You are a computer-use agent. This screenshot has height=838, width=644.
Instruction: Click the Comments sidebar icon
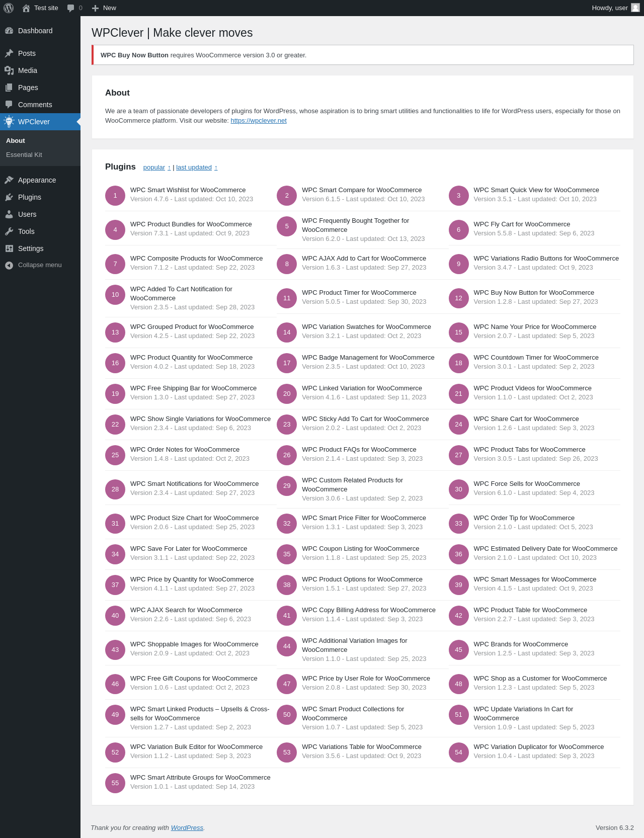[x=9, y=105]
